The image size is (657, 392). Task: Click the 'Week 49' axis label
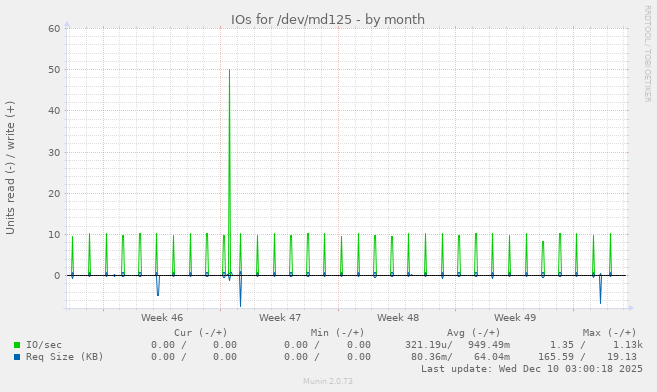tap(515, 318)
